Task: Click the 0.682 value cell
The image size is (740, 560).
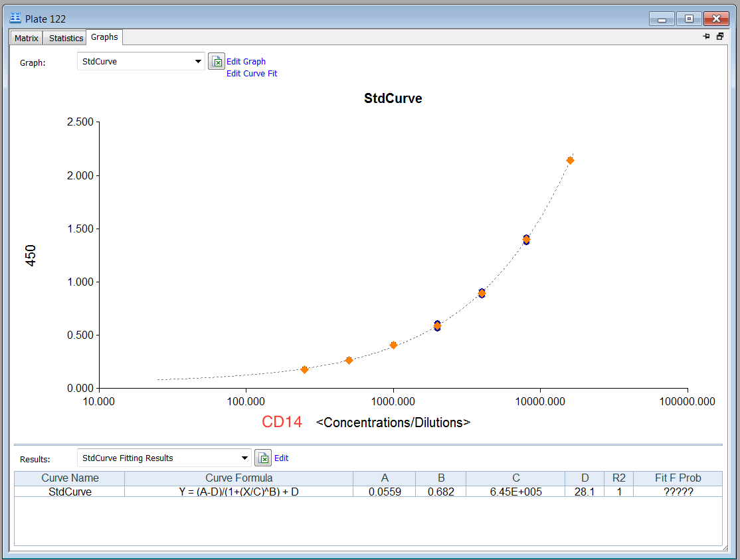Action: click(x=441, y=492)
